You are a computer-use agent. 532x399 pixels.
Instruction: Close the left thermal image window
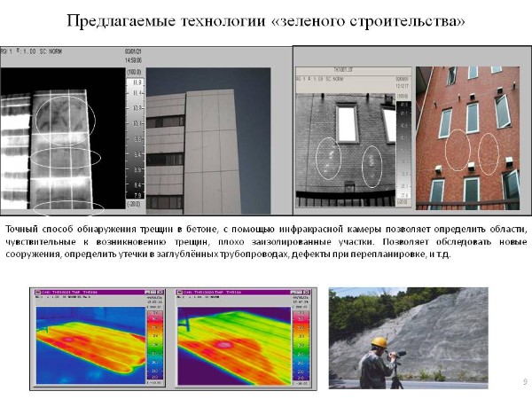[160, 292]
